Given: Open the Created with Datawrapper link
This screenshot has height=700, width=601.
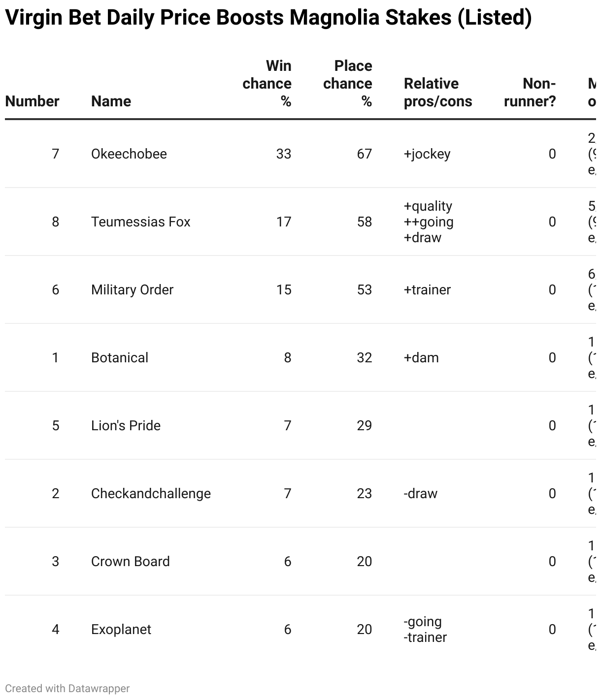Looking at the screenshot, I should (x=67, y=688).
